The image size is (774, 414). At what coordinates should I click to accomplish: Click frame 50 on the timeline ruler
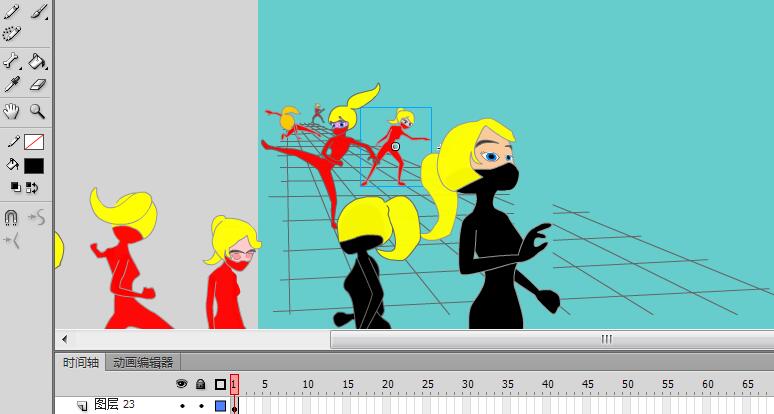pos(628,384)
